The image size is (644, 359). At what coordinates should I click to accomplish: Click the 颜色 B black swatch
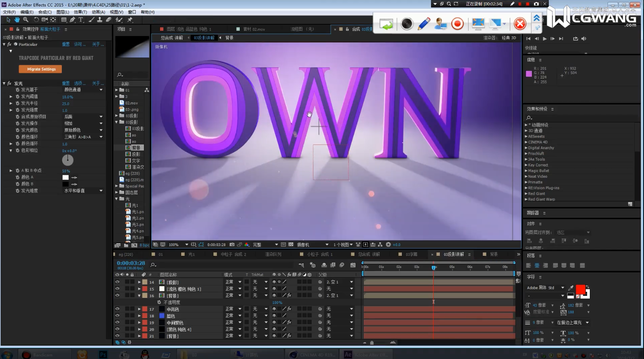(x=65, y=184)
